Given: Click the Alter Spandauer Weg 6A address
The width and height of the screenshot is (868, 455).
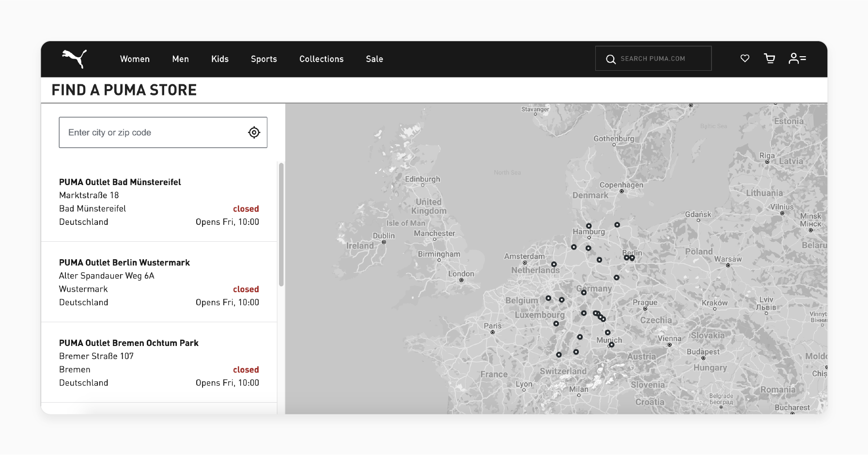Looking at the screenshot, I should (x=107, y=276).
